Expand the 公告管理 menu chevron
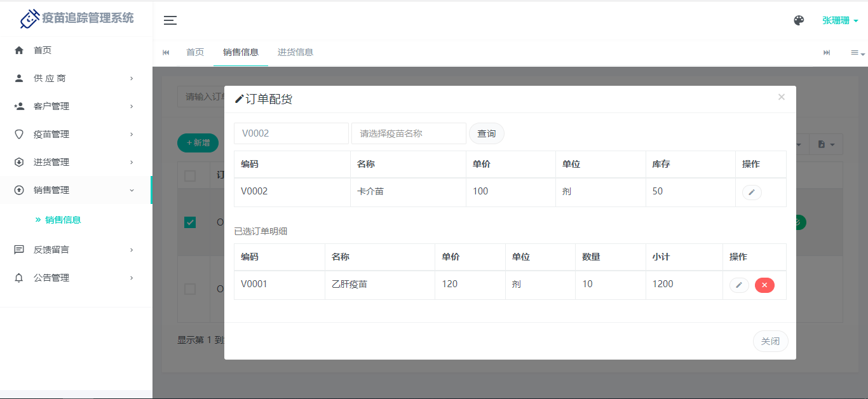The image size is (868, 399). pyautogui.click(x=132, y=278)
